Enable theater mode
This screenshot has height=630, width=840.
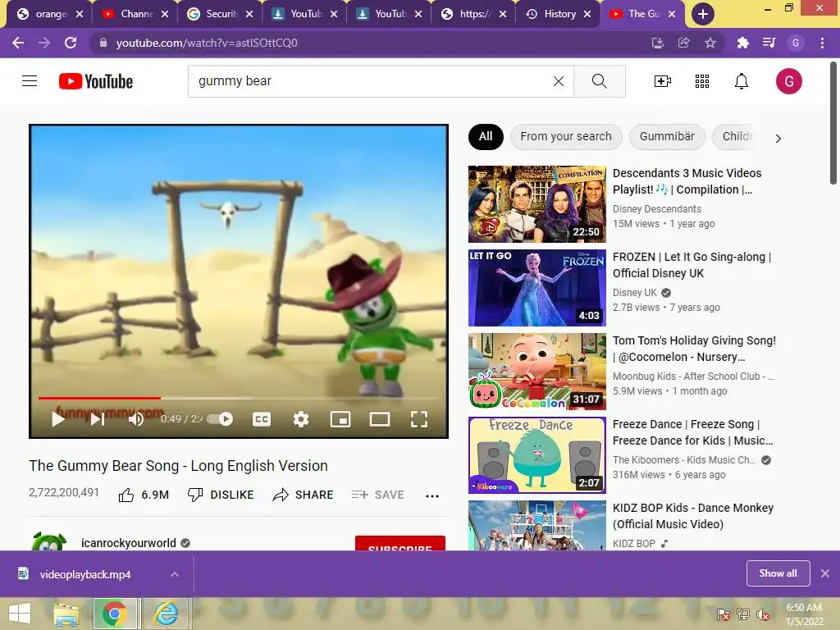click(379, 419)
